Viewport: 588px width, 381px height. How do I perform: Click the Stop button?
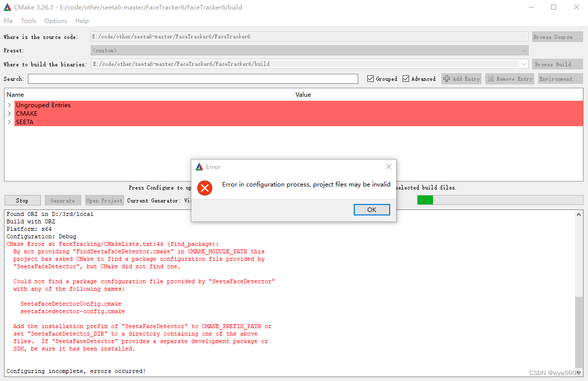pos(22,200)
